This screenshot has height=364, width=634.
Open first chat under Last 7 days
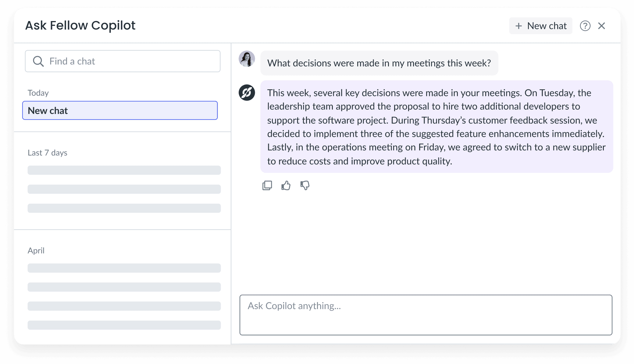(124, 170)
